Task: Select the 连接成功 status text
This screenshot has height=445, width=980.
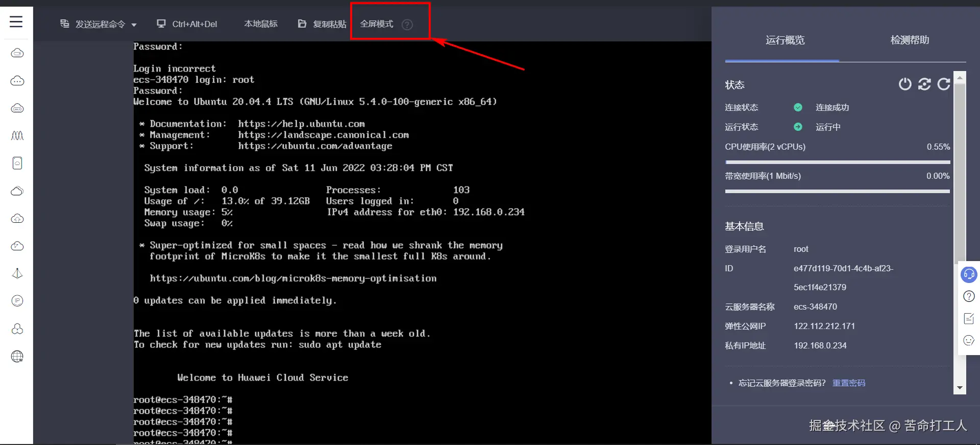Action: coord(832,107)
